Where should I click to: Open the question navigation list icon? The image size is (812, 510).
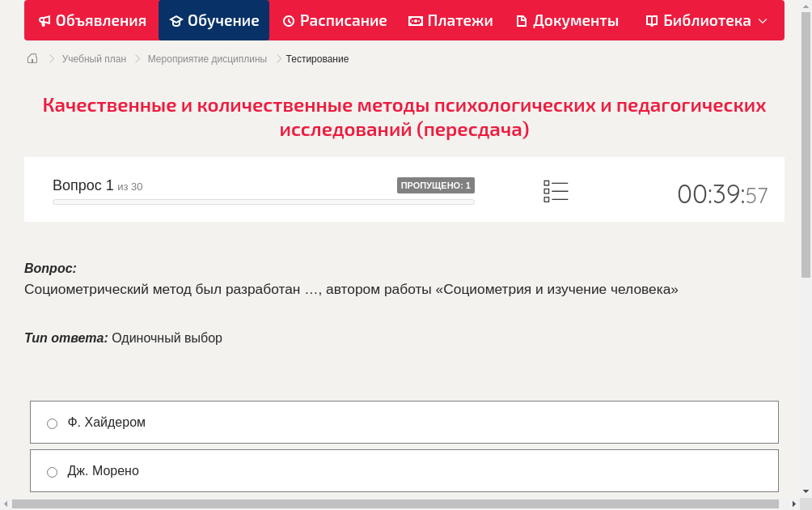click(x=556, y=190)
